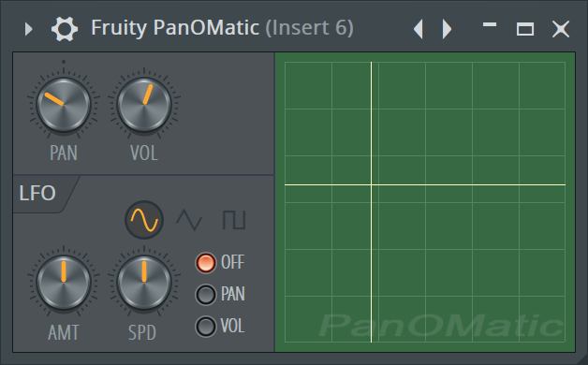Set the LFO target to OFF
Viewport: 588px width, 365px height.
(205, 262)
